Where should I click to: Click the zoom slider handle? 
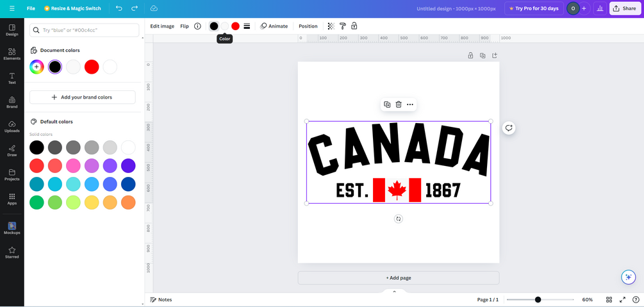[538, 299]
